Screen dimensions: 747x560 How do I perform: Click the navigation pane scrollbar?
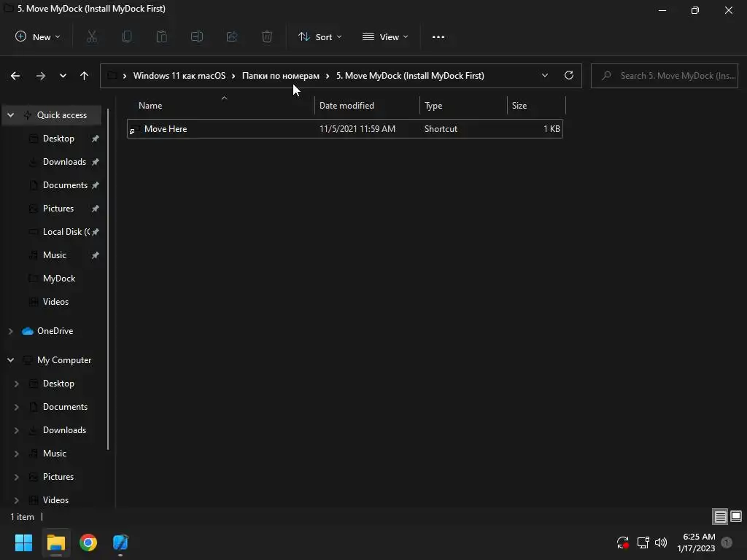pos(108,279)
